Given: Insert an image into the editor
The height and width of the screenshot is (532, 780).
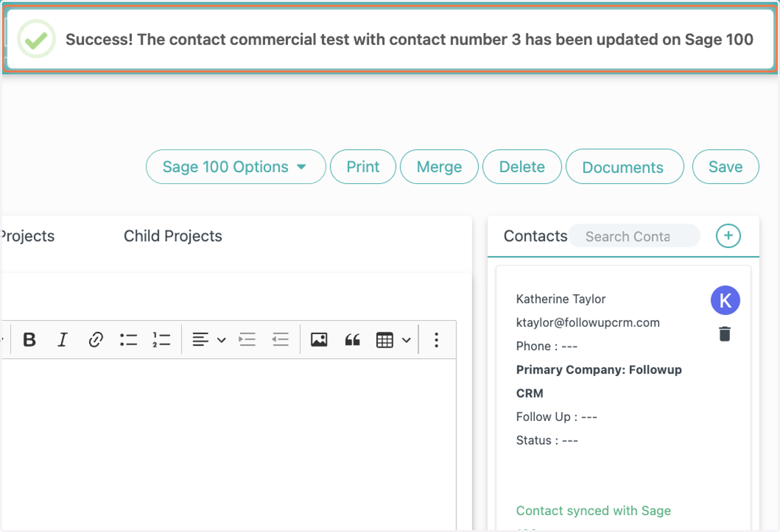Looking at the screenshot, I should coord(319,340).
